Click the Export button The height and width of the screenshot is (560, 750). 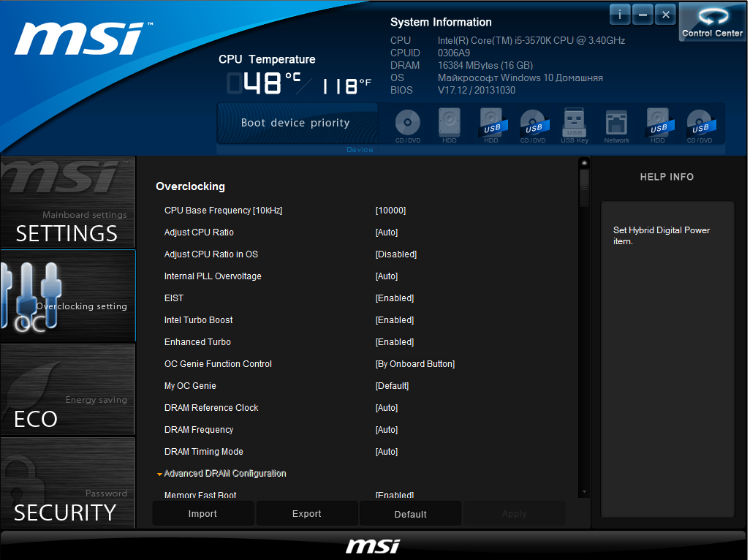[307, 514]
